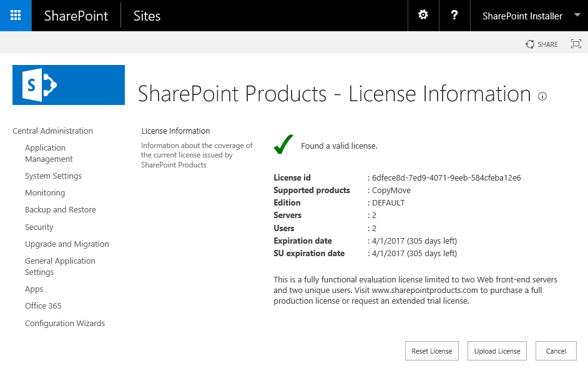
Task: Go to Configuration Wizards
Action: point(65,323)
